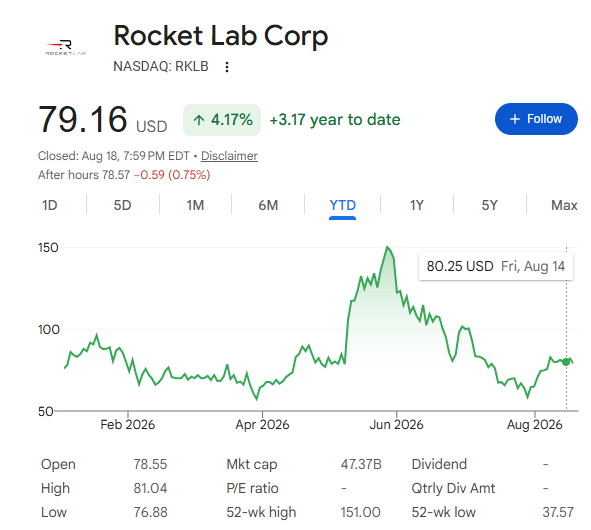Viewport: 591px width, 530px height.
Task: Select the 6M time range tab
Action: tap(268, 205)
